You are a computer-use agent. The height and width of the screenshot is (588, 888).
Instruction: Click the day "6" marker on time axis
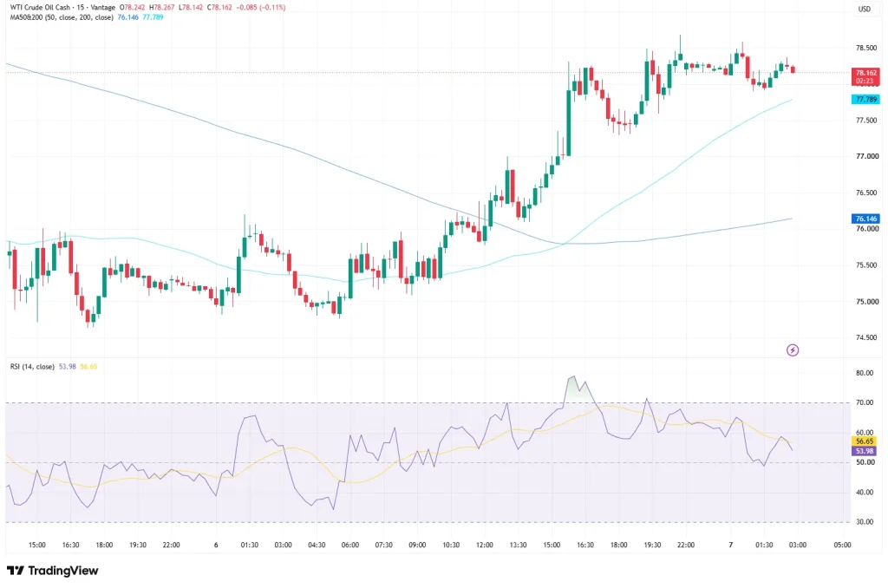[216, 545]
